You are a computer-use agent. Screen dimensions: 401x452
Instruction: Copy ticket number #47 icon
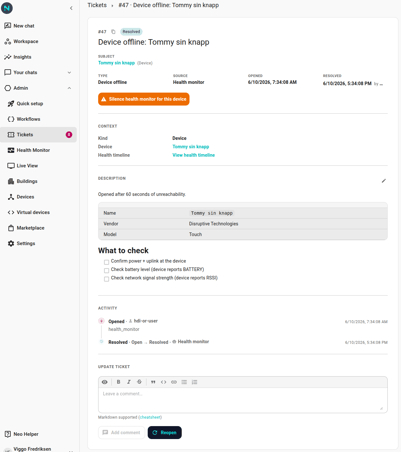tap(113, 32)
